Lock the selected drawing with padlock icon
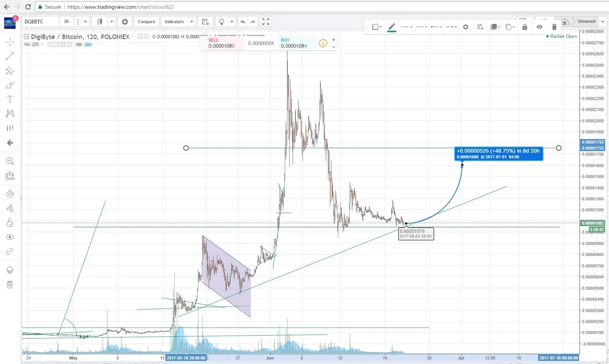 524,27
